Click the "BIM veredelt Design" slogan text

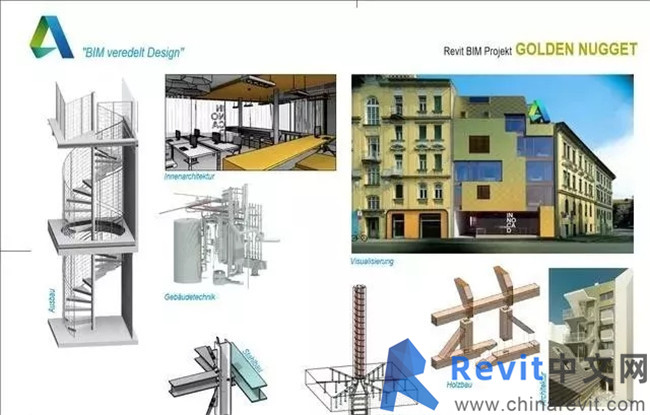point(133,53)
